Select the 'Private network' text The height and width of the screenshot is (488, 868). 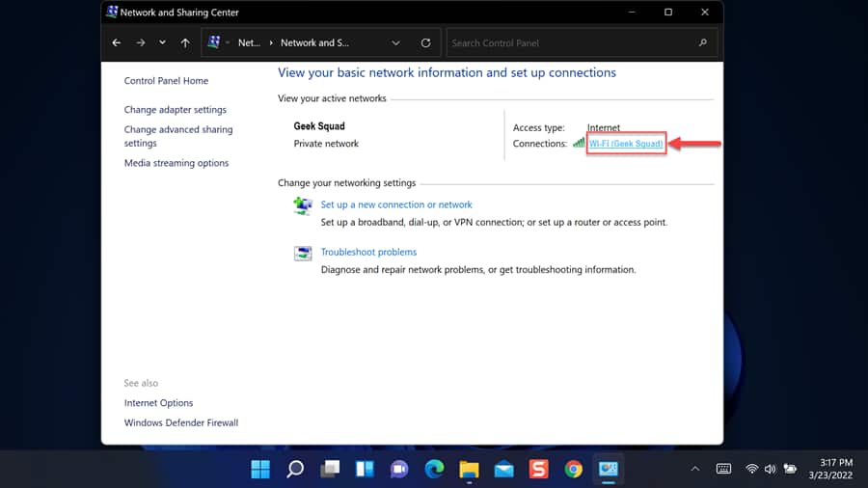326,144
